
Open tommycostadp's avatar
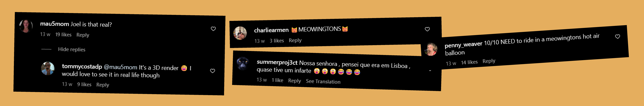[47, 68]
